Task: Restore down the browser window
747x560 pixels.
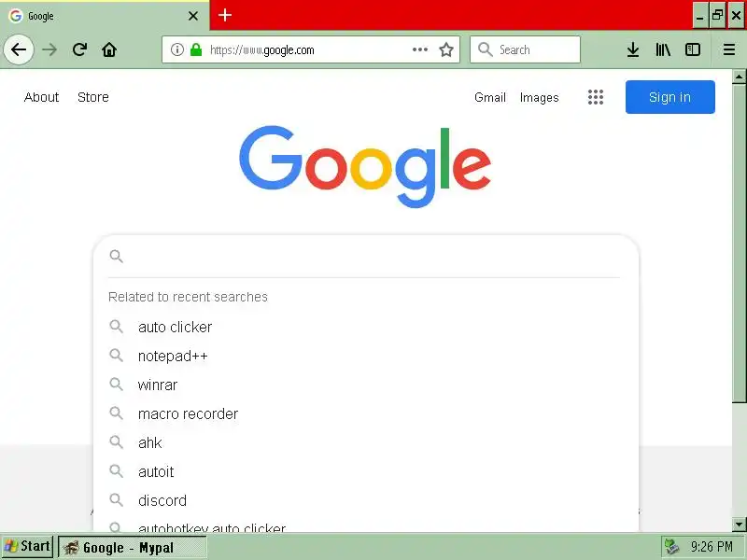Action: click(717, 16)
